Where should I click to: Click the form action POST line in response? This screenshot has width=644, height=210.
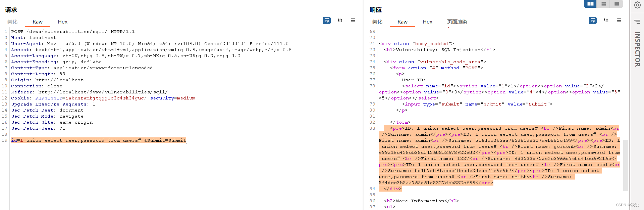(436, 68)
